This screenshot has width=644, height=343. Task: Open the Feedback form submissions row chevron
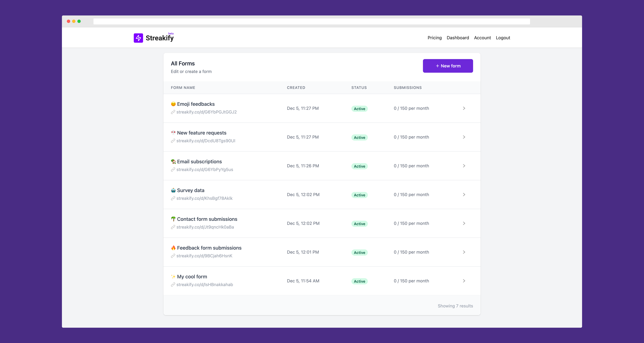point(464,252)
